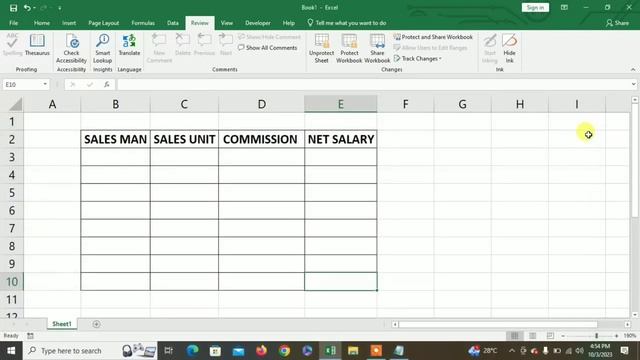Collapse the ribbon
Viewport: 640px width, 360px height.
coord(633,70)
